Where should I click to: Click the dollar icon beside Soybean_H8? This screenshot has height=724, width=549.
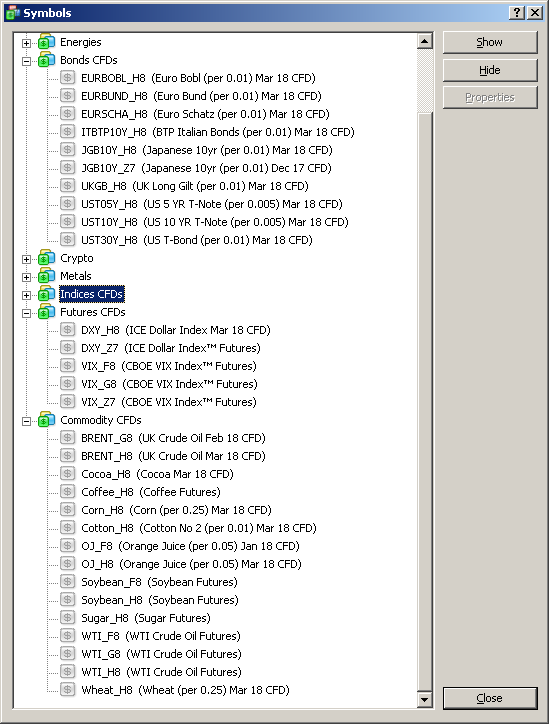pos(67,600)
